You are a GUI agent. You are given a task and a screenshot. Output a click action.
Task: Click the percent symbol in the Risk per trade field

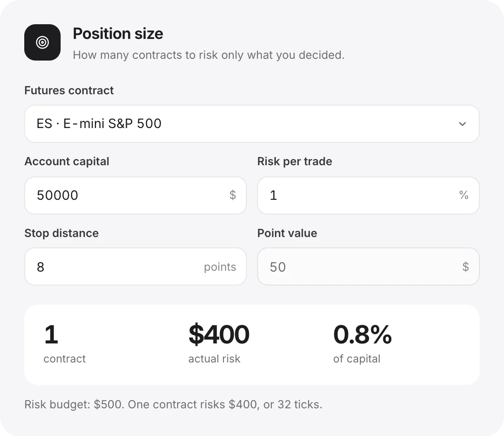click(x=463, y=195)
